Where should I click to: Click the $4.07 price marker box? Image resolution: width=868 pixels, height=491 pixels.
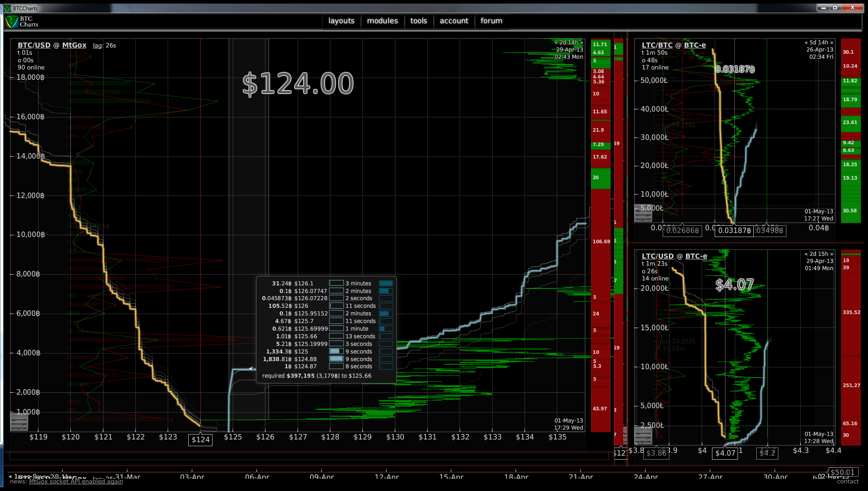click(x=725, y=453)
